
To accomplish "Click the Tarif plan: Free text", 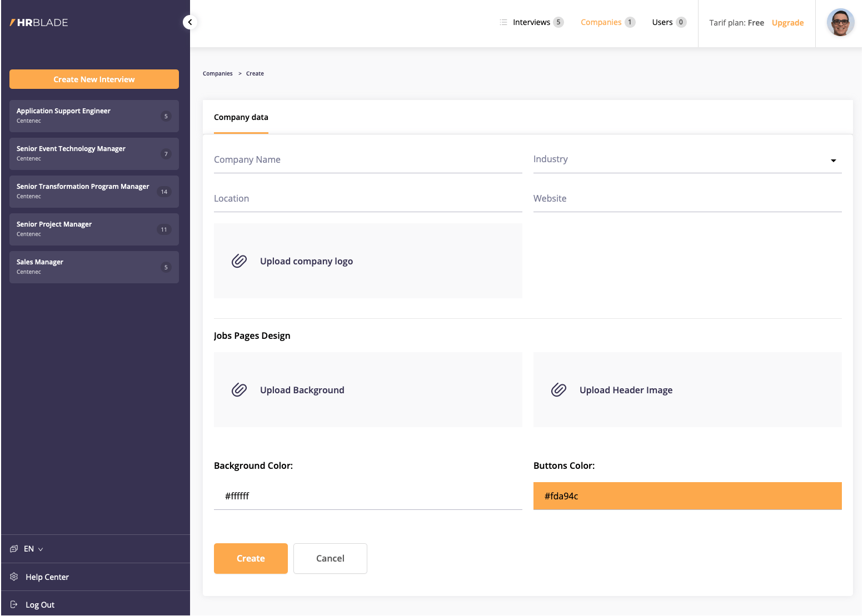I will coord(736,23).
